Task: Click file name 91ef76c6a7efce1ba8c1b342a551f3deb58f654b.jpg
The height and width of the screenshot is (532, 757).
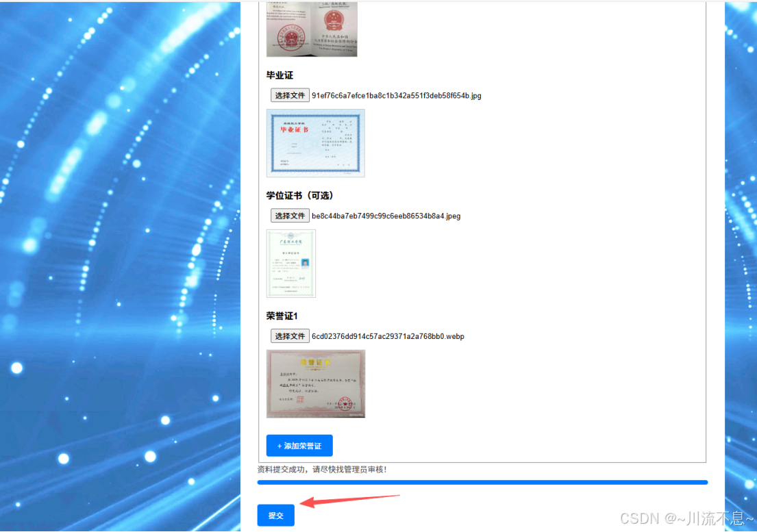Action: pos(397,95)
